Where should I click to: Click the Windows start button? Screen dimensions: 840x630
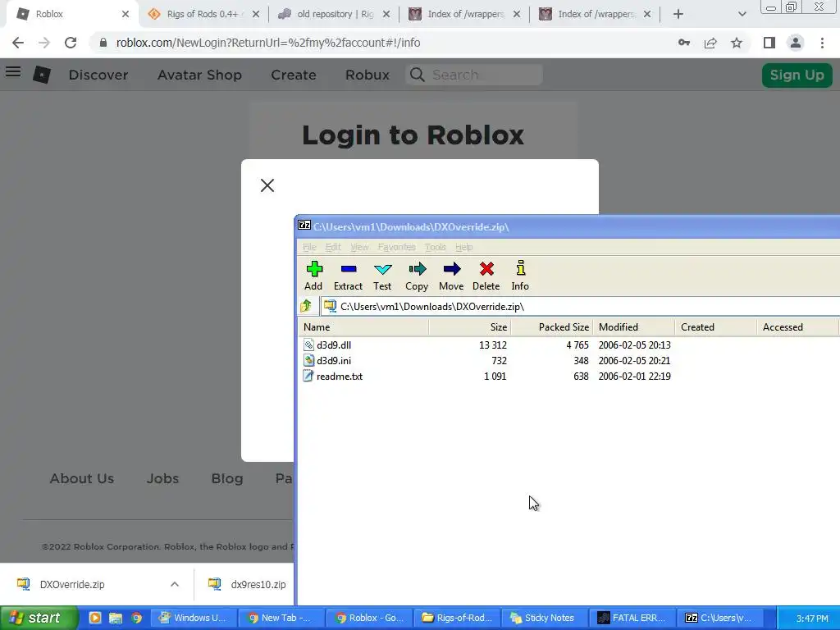click(39, 618)
